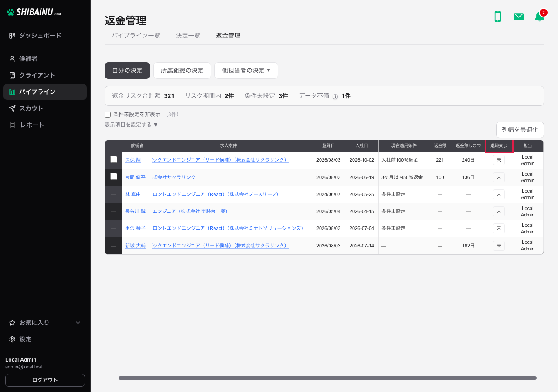This screenshot has width=558, height=392.
Task: Click the 240日 cell
Action: [468, 160]
